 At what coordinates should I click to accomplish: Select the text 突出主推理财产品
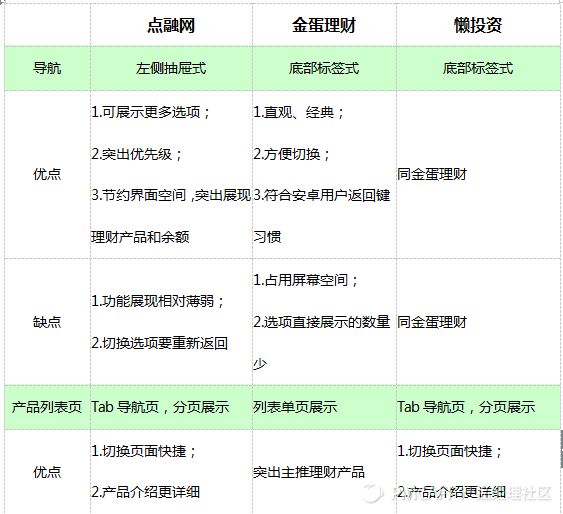(x=309, y=472)
